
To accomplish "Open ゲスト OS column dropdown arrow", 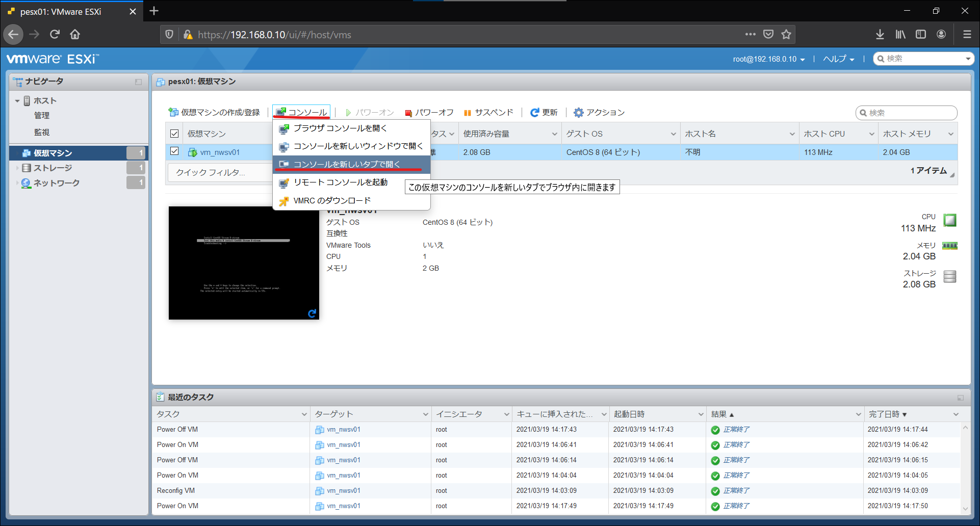I will click(674, 134).
